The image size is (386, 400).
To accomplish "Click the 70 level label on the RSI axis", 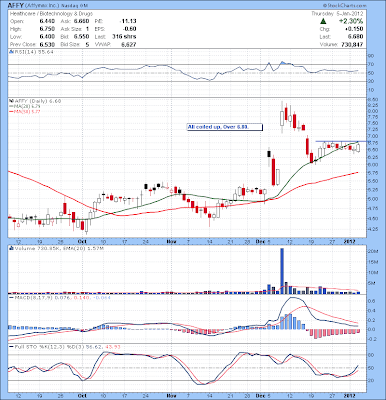I will (371, 64).
